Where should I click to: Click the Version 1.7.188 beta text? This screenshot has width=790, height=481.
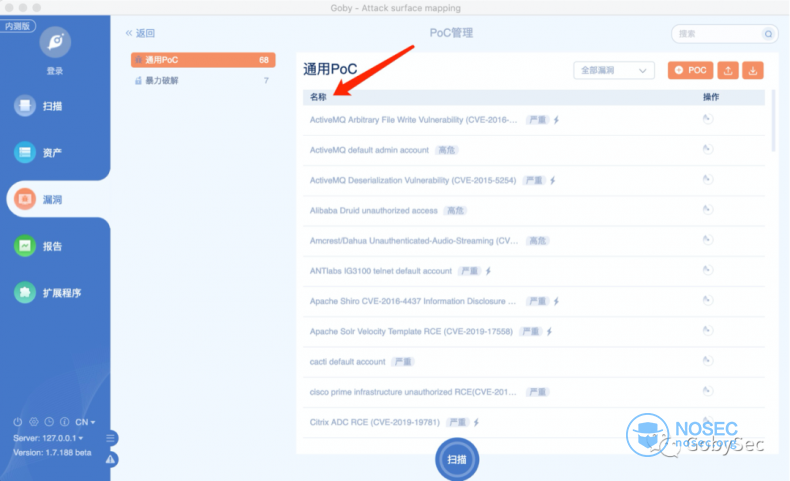52,452
